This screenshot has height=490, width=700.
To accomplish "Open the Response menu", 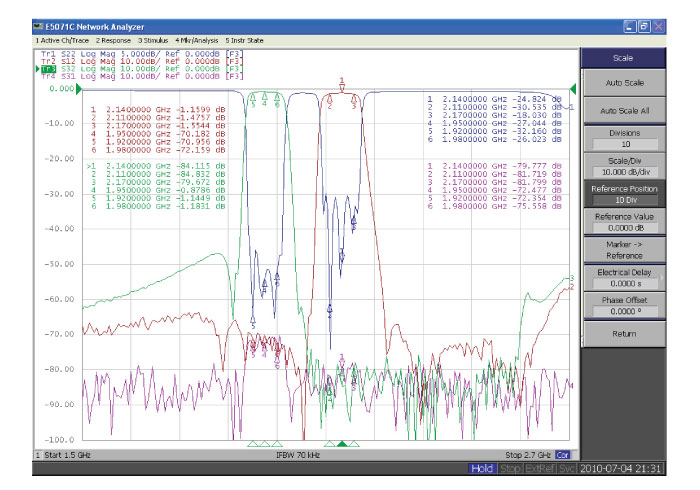I will [113, 40].
